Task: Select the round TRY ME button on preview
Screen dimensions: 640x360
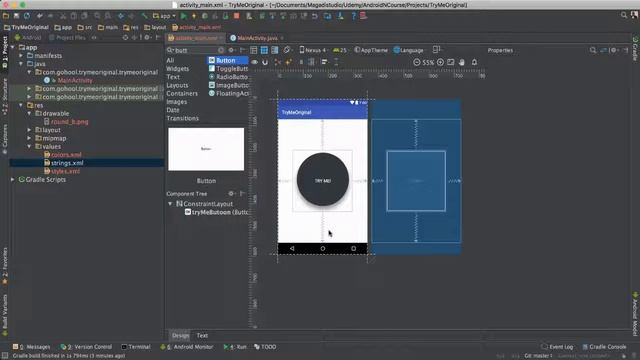Action: 322,180
